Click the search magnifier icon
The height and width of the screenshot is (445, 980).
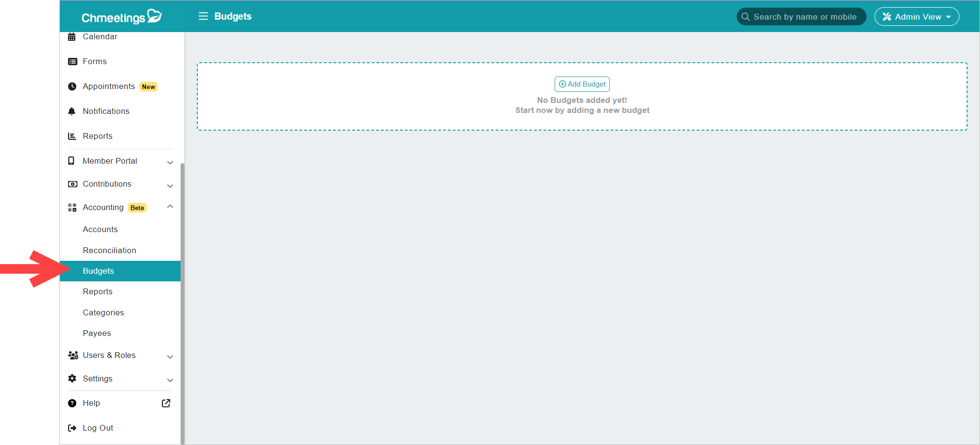click(745, 17)
